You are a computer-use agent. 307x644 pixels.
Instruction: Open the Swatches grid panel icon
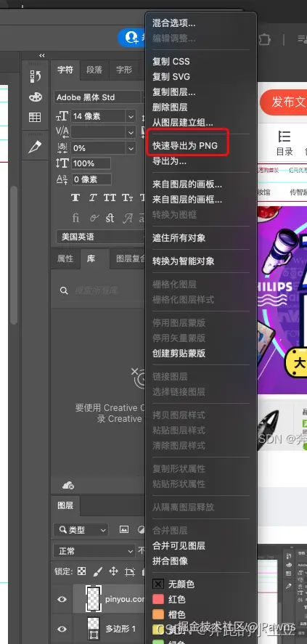[x=35, y=117]
